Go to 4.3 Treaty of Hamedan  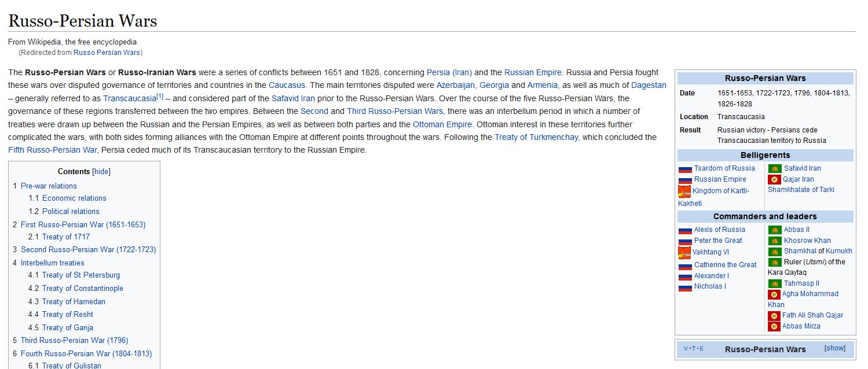tap(73, 302)
